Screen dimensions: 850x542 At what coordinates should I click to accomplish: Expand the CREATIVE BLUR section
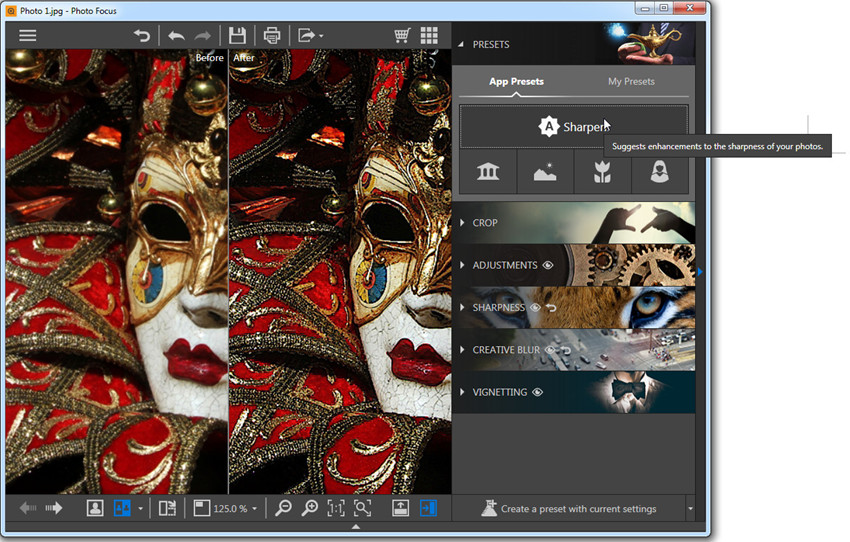[462, 350]
